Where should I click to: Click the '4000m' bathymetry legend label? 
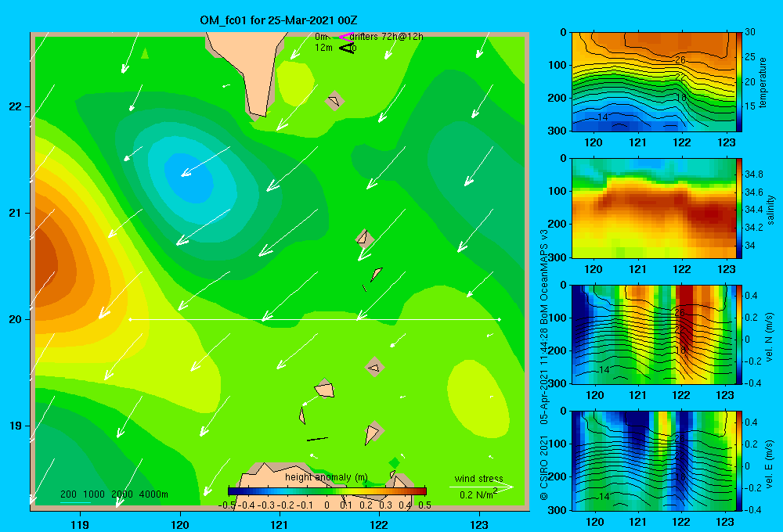click(153, 494)
